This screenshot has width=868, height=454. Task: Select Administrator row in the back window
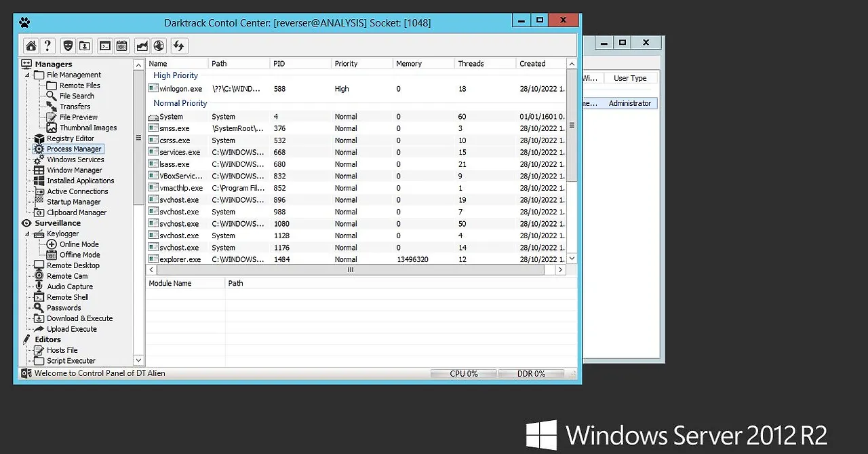pos(620,103)
